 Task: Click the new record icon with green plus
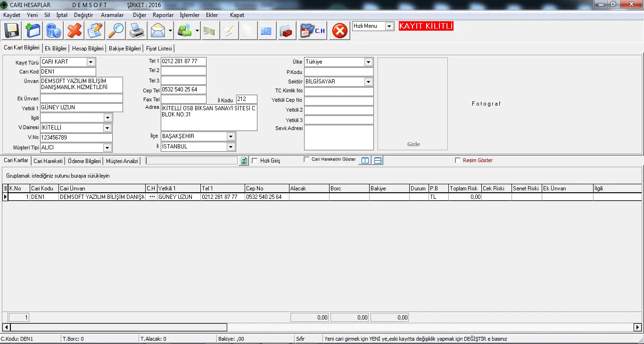click(x=33, y=31)
